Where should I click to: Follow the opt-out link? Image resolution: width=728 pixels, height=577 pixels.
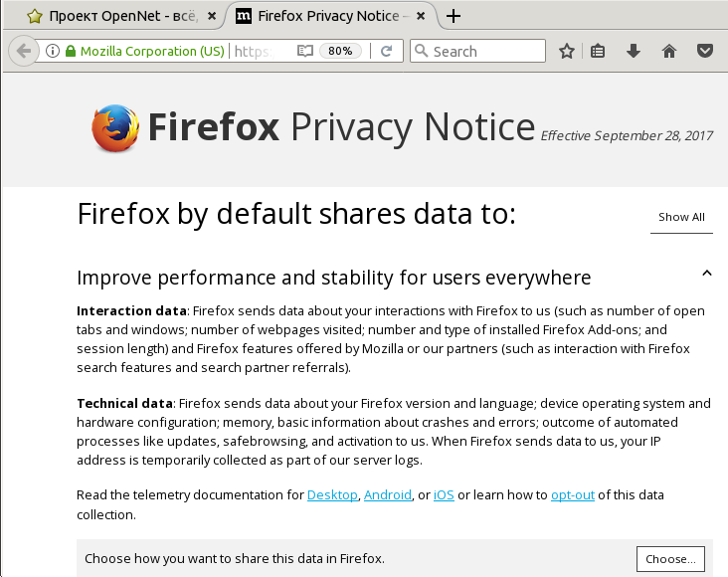[573, 495]
